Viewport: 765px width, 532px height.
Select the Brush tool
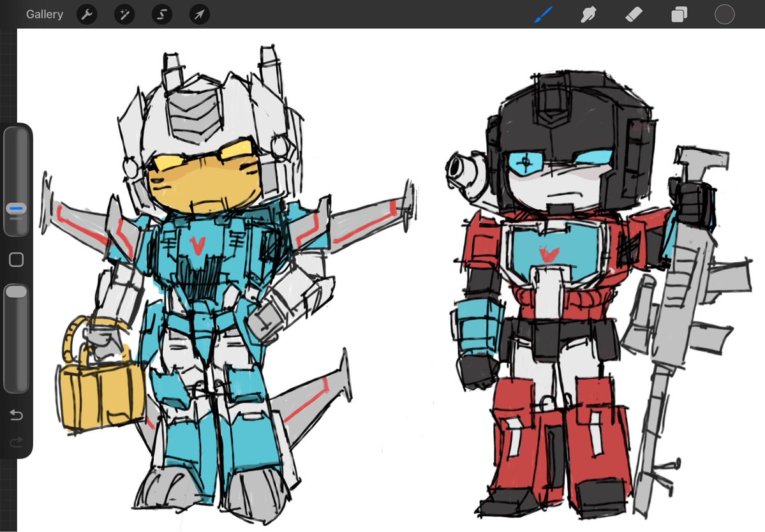544,14
